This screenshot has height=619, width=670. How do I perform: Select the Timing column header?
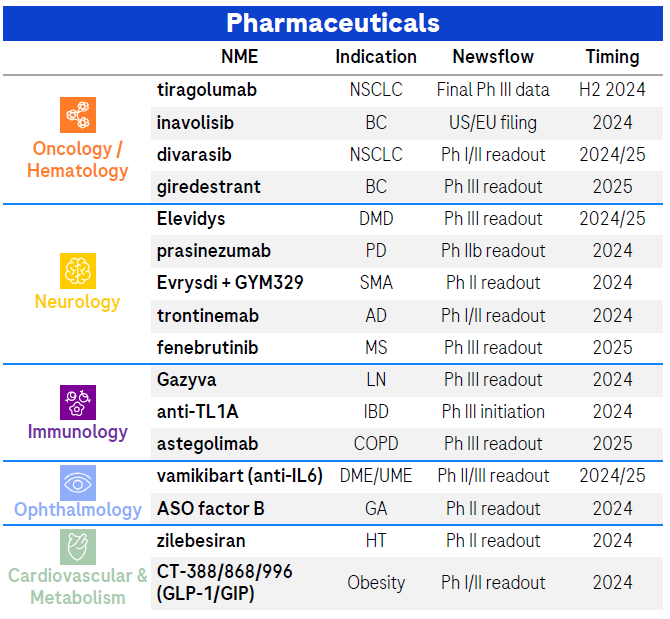(x=612, y=57)
